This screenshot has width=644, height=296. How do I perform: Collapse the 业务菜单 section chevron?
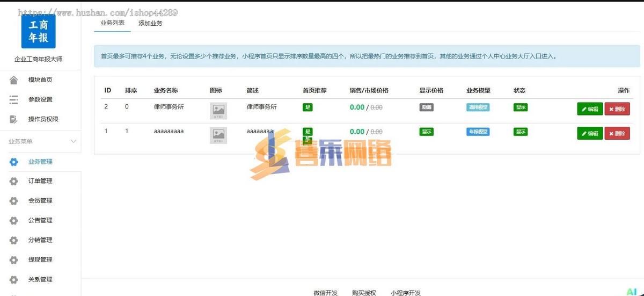click(x=74, y=141)
